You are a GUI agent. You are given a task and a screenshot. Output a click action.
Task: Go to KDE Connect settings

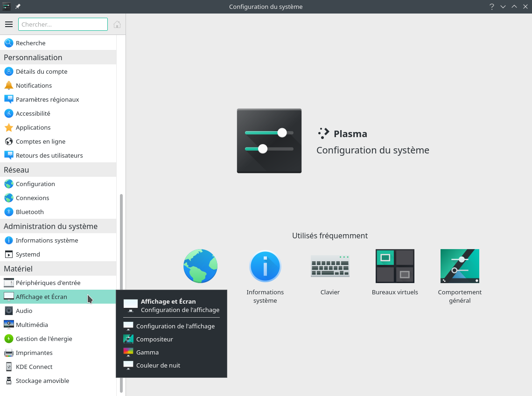(x=34, y=367)
